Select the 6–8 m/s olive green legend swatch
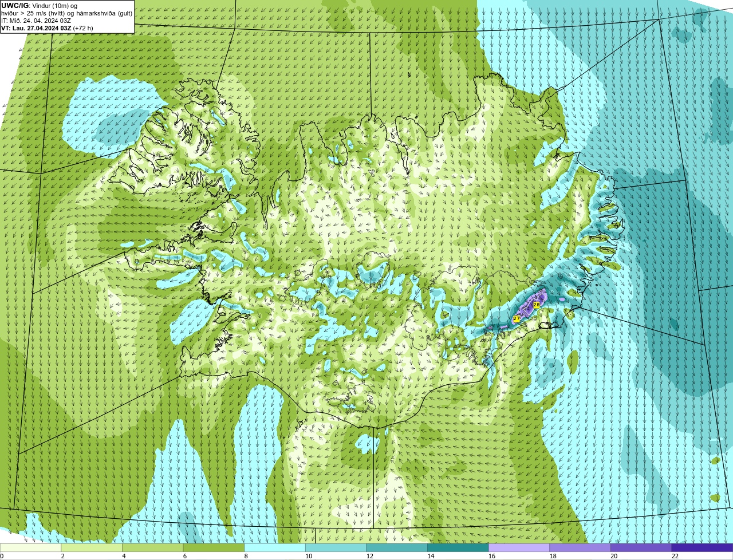Screen dimensions: 733x560 click(x=214, y=547)
